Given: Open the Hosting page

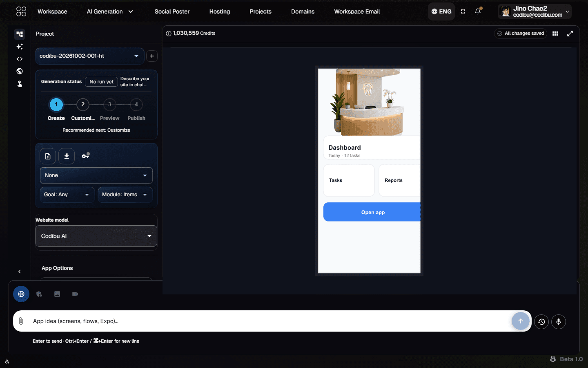Looking at the screenshot, I should pyautogui.click(x=220, y=11).
